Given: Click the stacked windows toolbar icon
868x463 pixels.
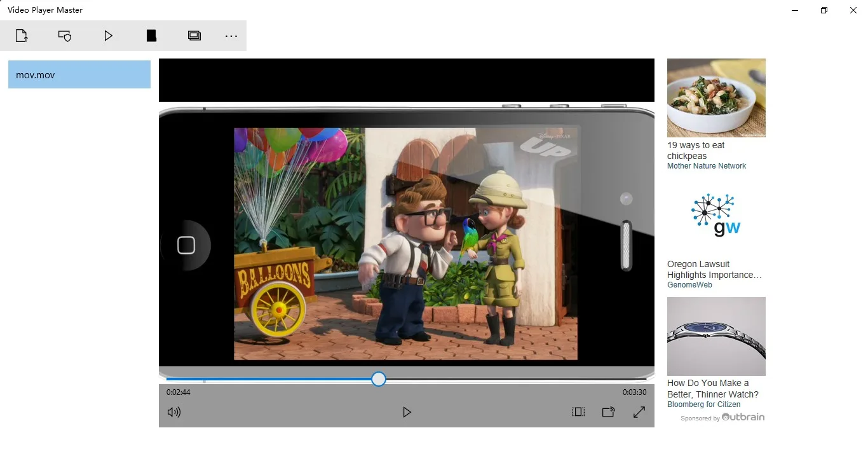Looking at the screenshot, I should [194, 36].
